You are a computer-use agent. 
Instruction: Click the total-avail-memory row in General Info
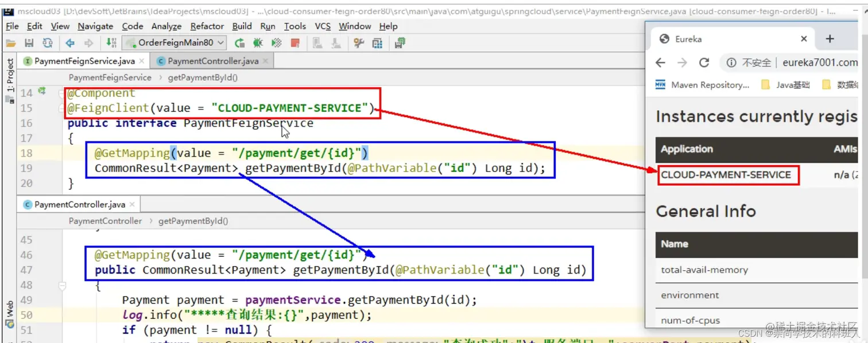[x=757, y=270]
